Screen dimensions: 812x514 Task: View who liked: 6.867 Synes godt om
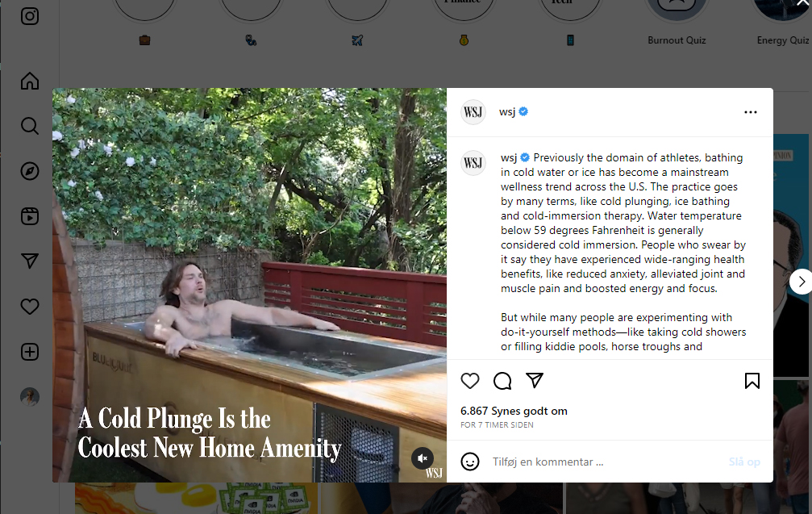click(514, 411)
